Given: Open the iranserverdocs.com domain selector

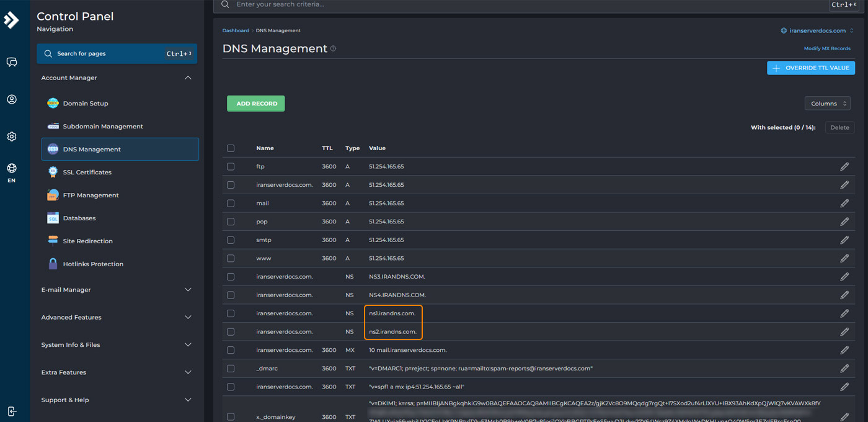Looking at the screenshot, I should coord(817,30).
